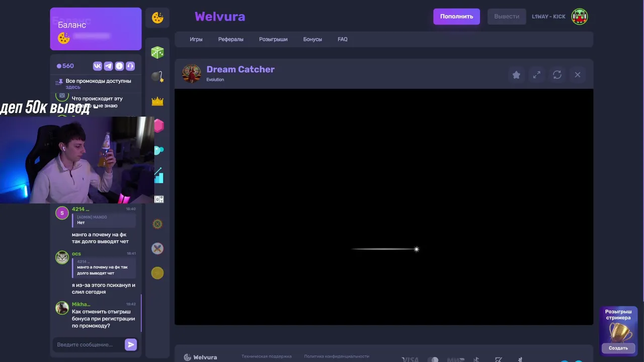
Task: Send the chat message
Action: tap(131, 344)
